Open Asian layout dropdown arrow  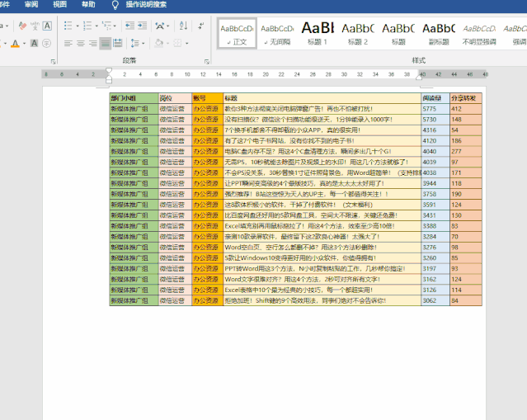[168, 26]
